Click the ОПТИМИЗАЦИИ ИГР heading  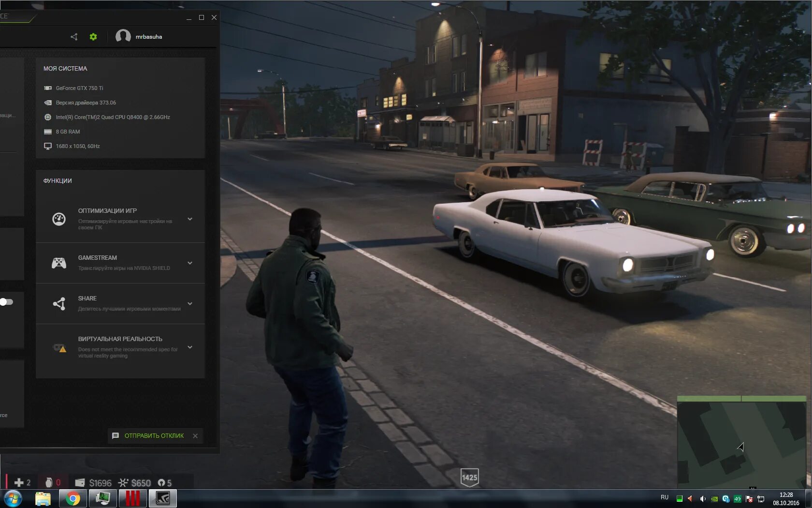point(107,210)
